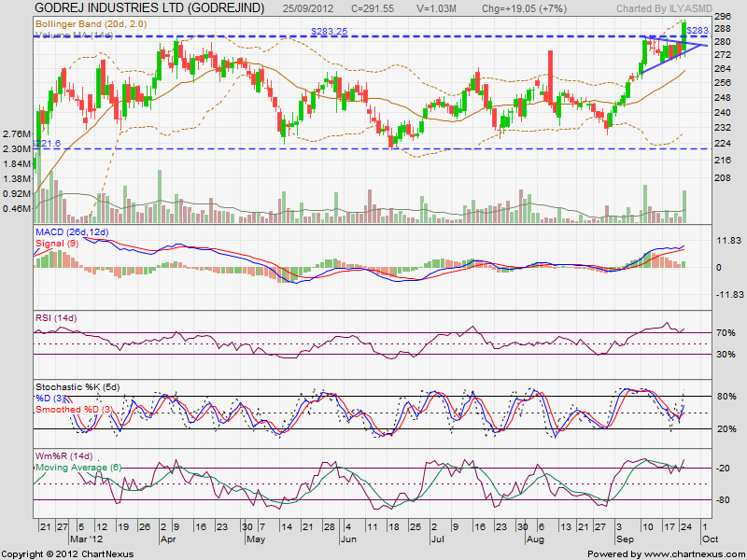Viewport: 747px width, 560px height.
Task: Click the 0.46M volume axis label
Action: pos(17,208)
